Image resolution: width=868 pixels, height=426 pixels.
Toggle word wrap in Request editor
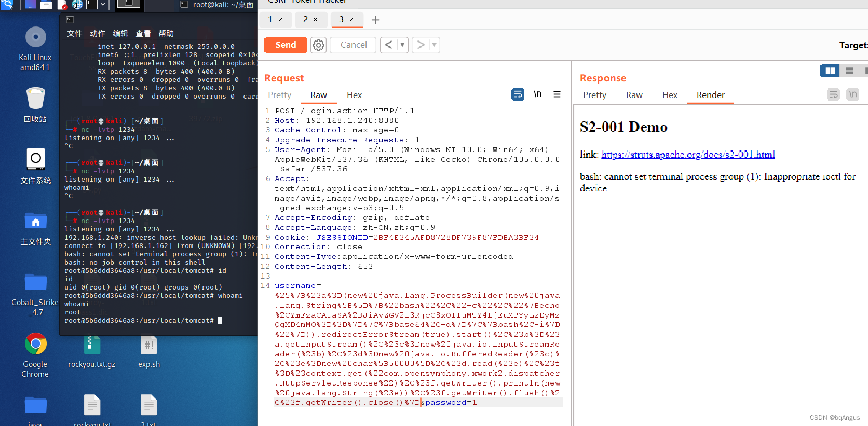point(518,94)
